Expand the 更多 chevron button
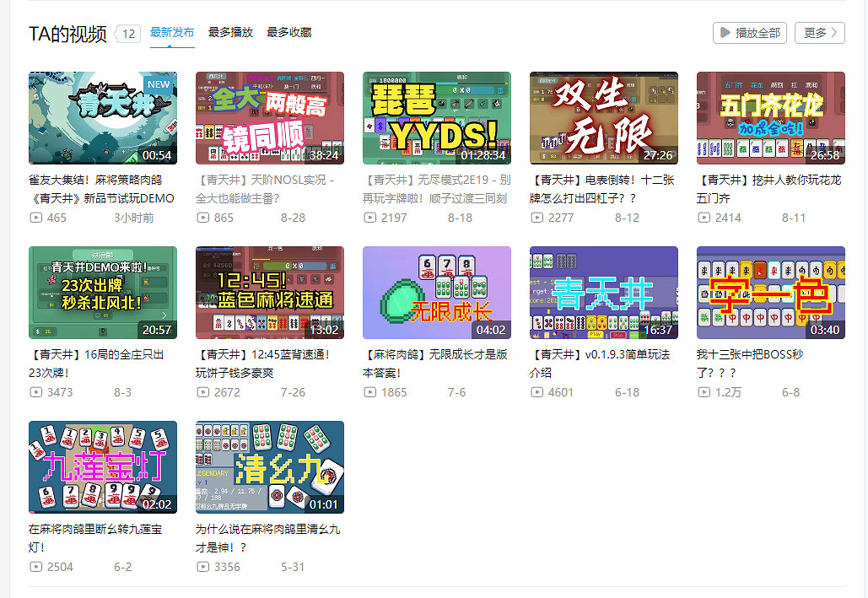This screenshot has height=598, width=868. pos(819,33)
